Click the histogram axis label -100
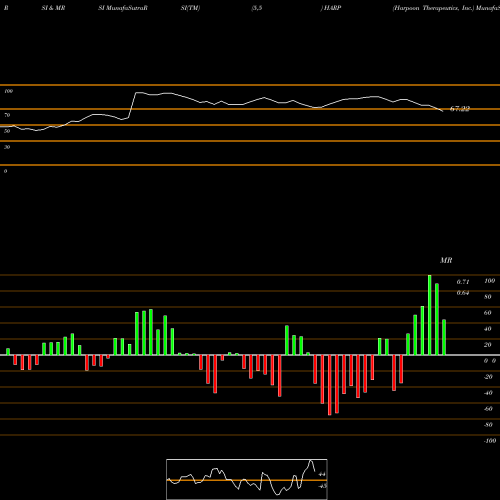The image size is (500, 500). point(490,441)
